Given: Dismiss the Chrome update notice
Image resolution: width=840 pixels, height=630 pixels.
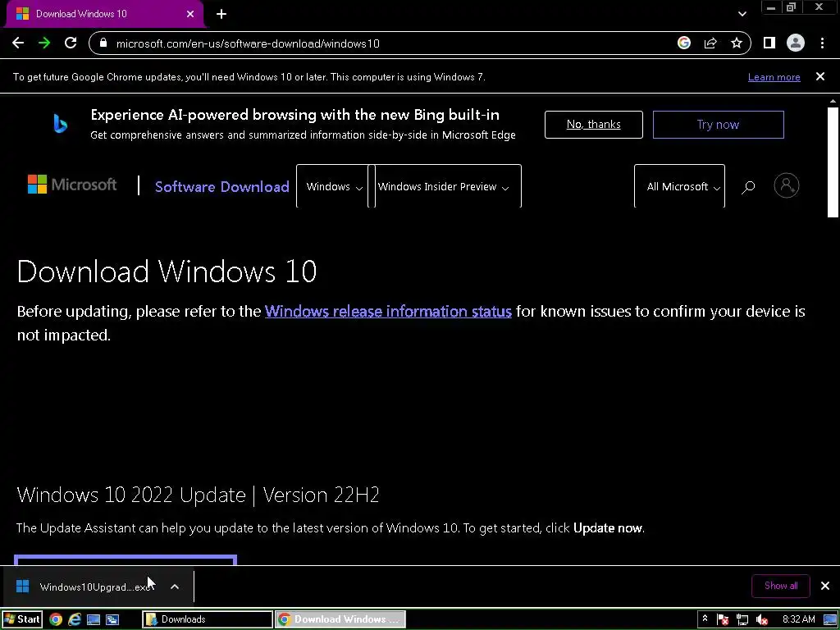Looking at the screenshot, I should [x=820, y=76].
